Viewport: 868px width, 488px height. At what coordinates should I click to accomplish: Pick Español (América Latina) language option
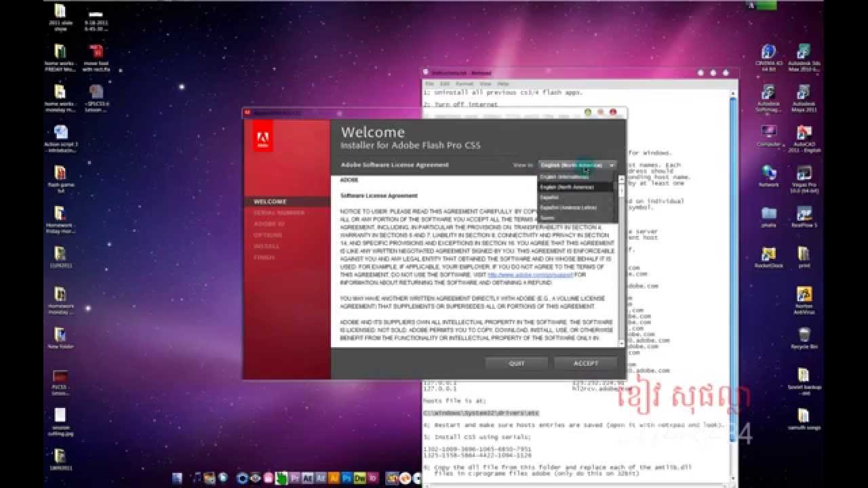coord(576,207)
